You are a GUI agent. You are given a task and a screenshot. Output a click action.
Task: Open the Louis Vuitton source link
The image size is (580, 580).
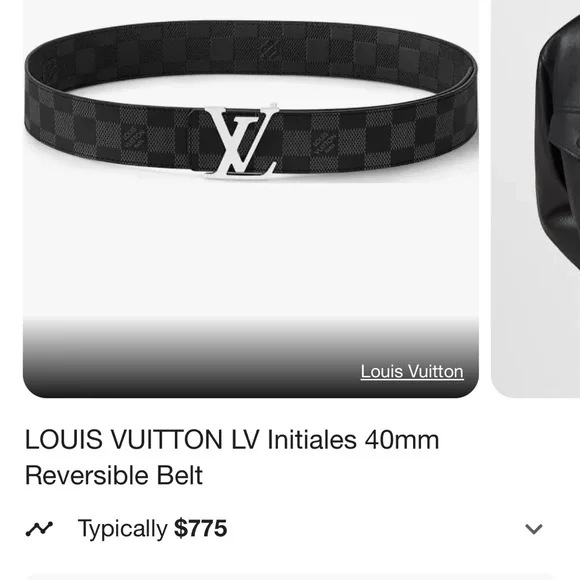(x=412, y=371)
